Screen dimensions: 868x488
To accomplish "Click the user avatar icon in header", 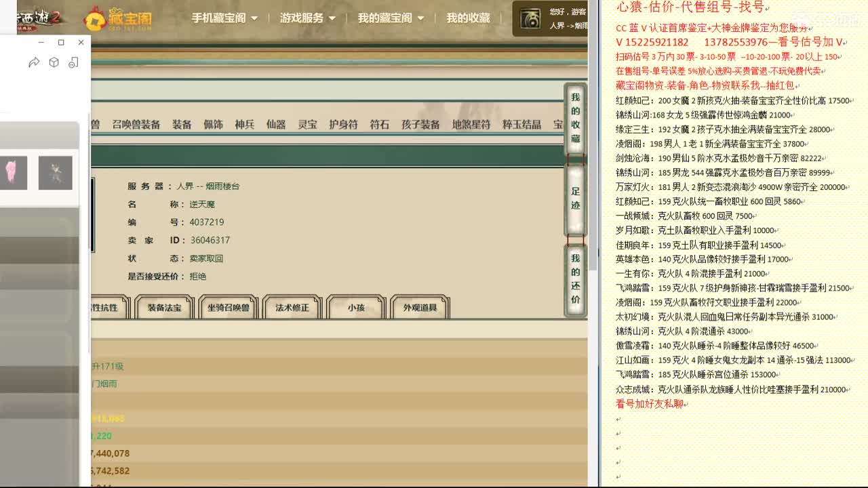I will click(530, 19).
